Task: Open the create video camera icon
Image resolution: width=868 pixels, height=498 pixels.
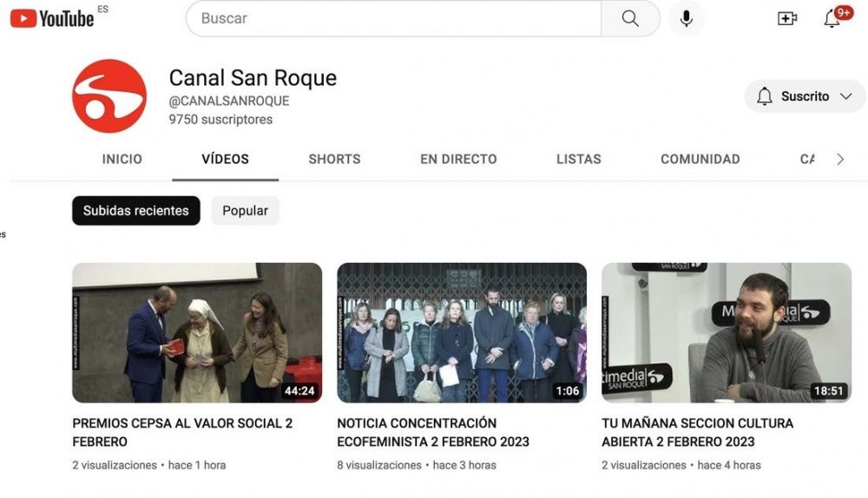Action: [x=786, y=18]
